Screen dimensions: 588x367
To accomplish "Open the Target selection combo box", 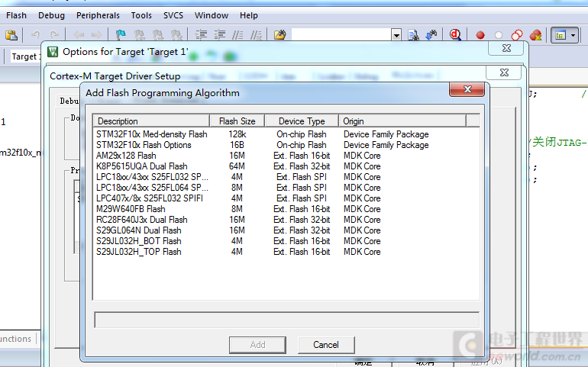I will pyautogui.click(x=25, y=56).
